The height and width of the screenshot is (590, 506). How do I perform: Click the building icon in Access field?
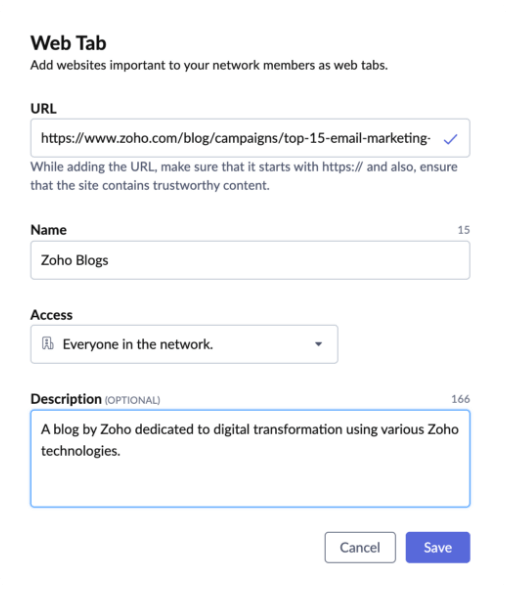point(47,343)
